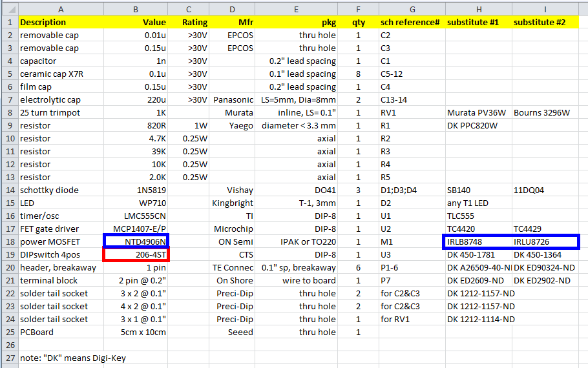Select column A header
The width and height of the screenshot is (588, 368).
click(x=61, y=9)
